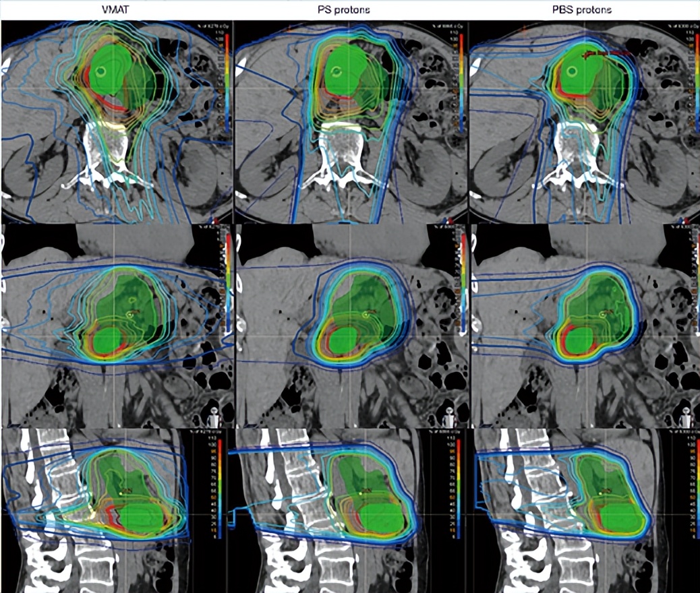Open the VMAT coronal CT panel
Image resolution: width=700 pixels, height=593 pixels.
coord(117,326)
